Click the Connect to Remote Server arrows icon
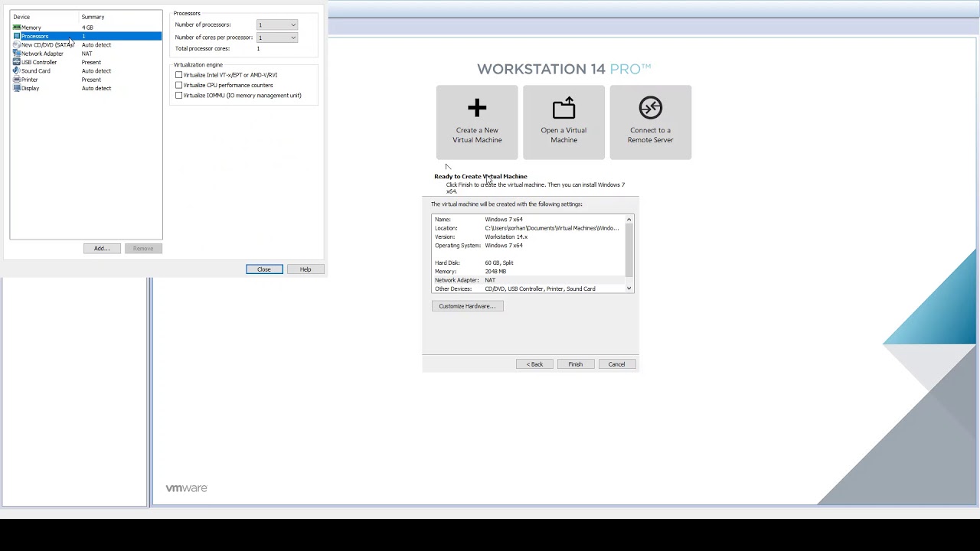 [x=651, y=107]
